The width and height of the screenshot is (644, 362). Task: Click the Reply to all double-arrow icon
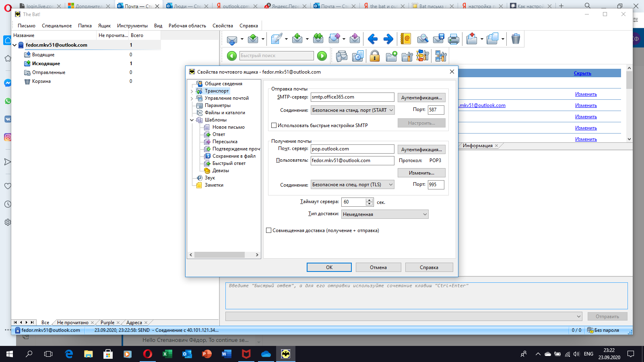[318, 39]
